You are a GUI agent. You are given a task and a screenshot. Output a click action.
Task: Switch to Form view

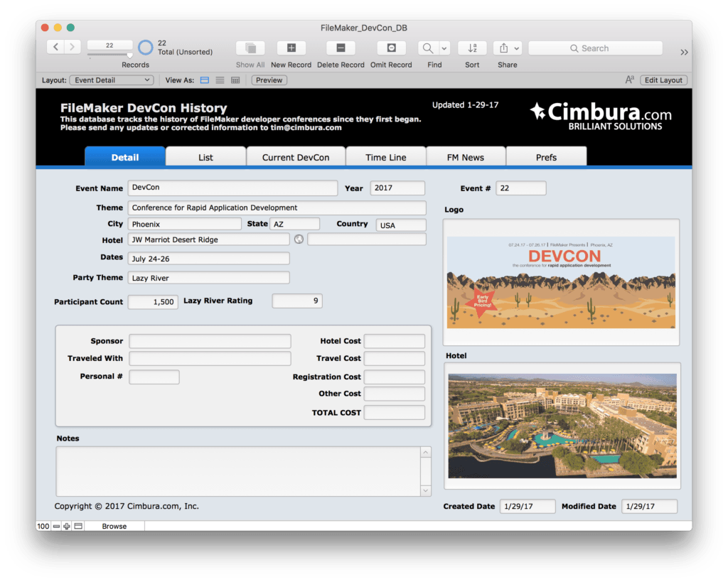[x=205, y=80]
